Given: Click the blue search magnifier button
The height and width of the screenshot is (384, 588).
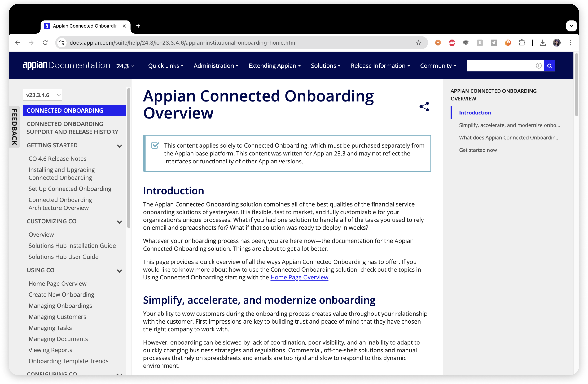Looking at the screenshot, I should coord(549,65).
